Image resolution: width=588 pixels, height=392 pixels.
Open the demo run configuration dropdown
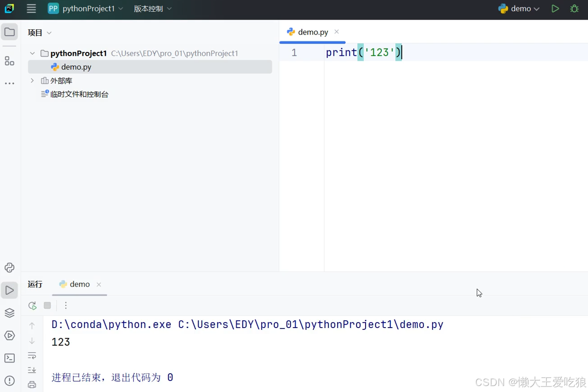pyautogui.click(x=519, y=9)
